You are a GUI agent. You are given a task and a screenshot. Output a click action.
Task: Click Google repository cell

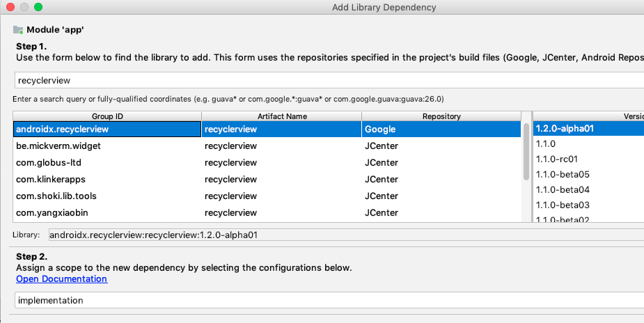coord(441,129)
